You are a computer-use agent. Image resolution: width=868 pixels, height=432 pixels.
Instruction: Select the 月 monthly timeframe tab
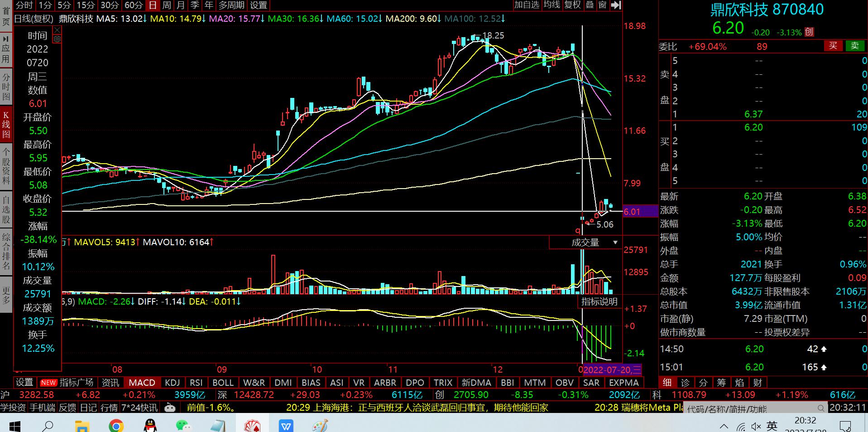tap(181, 5)
